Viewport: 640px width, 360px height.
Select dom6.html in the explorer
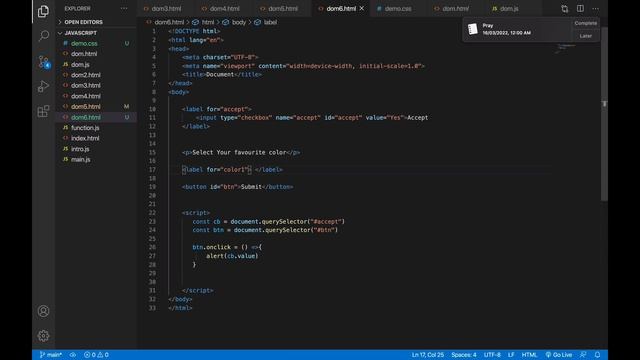coord(96,117)
